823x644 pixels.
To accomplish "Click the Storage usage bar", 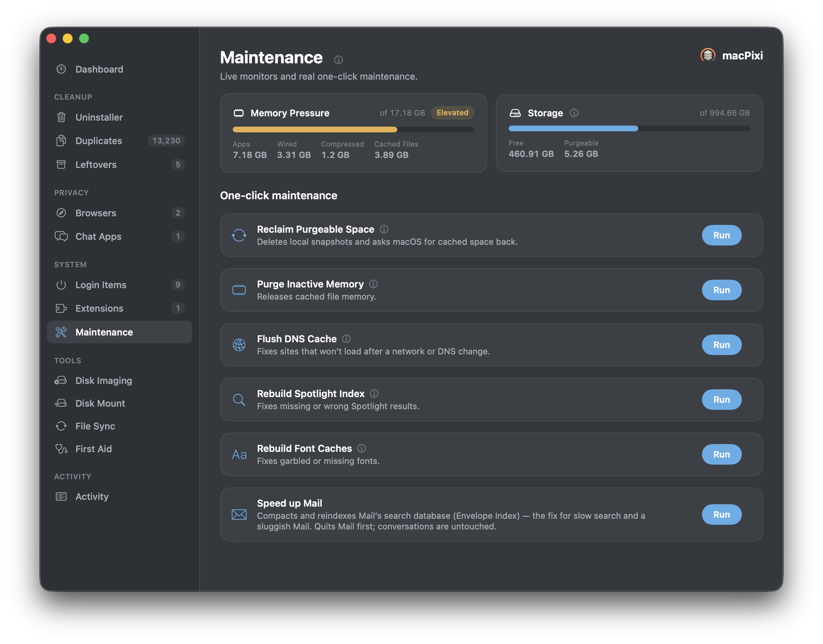I will pyautogui.click(x=629, y=128).
